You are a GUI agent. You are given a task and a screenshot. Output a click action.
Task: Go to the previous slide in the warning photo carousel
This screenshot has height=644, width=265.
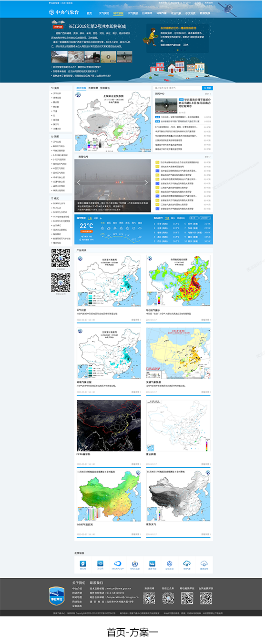[x=80, y=182]
